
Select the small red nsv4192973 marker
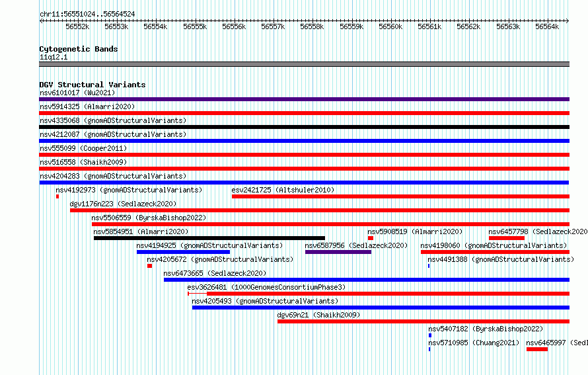tap(57, 196)
